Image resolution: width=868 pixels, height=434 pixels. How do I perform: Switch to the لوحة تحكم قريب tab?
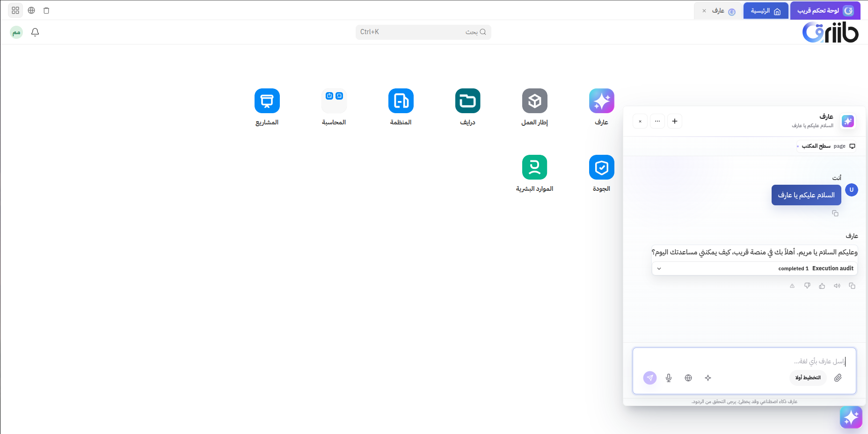[x=825, y=11]
